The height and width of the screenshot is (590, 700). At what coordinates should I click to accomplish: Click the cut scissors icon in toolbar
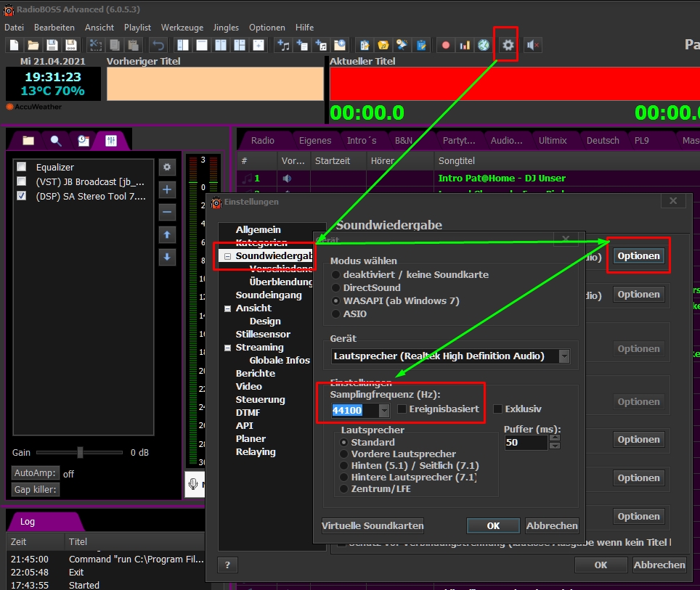(x=96, y=45)
